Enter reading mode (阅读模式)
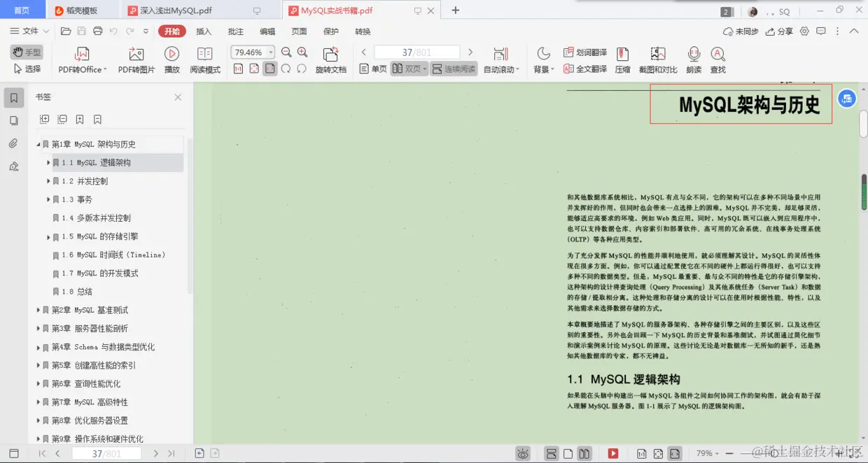868x463 pixels. click(205, 60)
